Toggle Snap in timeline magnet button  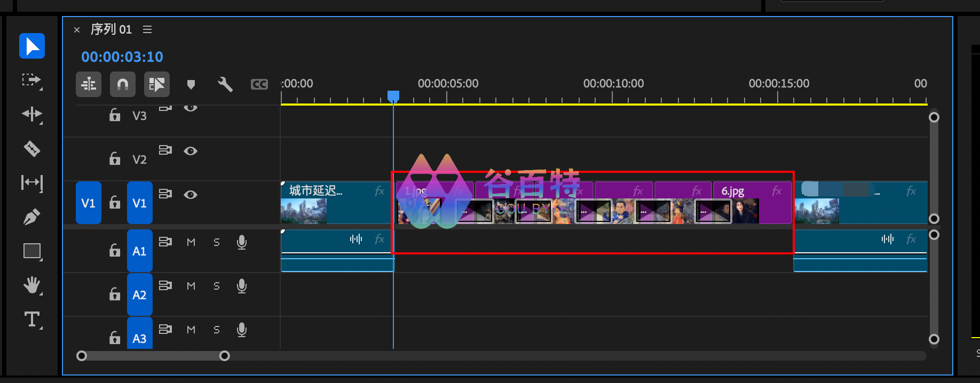click(122, 84)
